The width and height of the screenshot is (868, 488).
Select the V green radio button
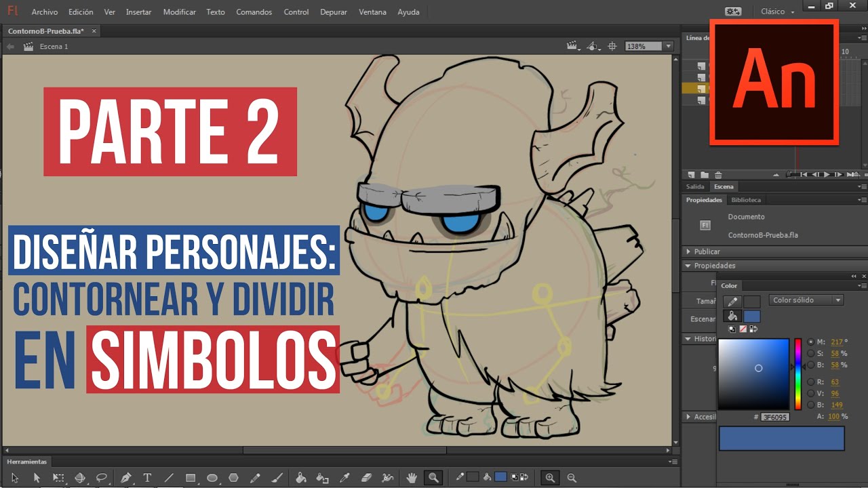coord(810,393)
